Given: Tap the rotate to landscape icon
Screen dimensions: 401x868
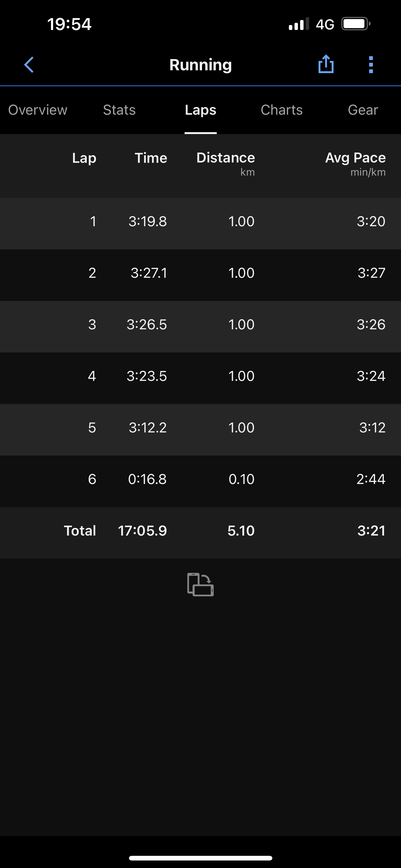Looking at the screenshot, I should pos(200,585).
